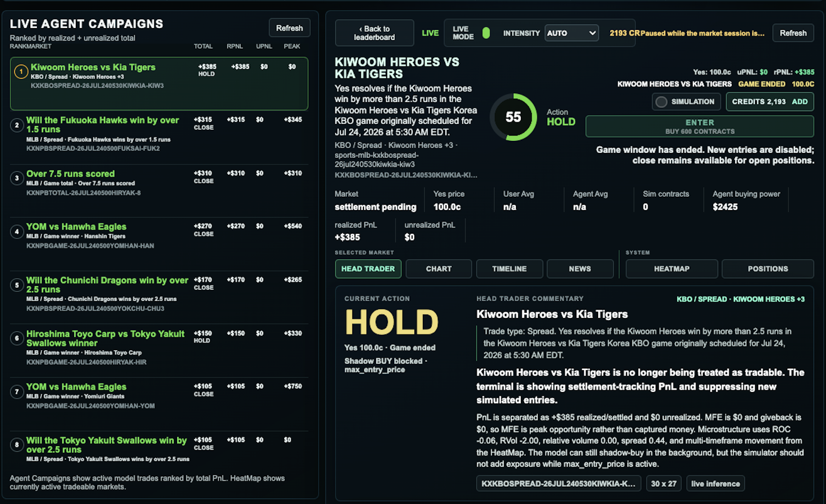The image size is (826, 504).
Task: Select the rank 2 circle badge
Action: pyautogui.click(x=17, y=125)
